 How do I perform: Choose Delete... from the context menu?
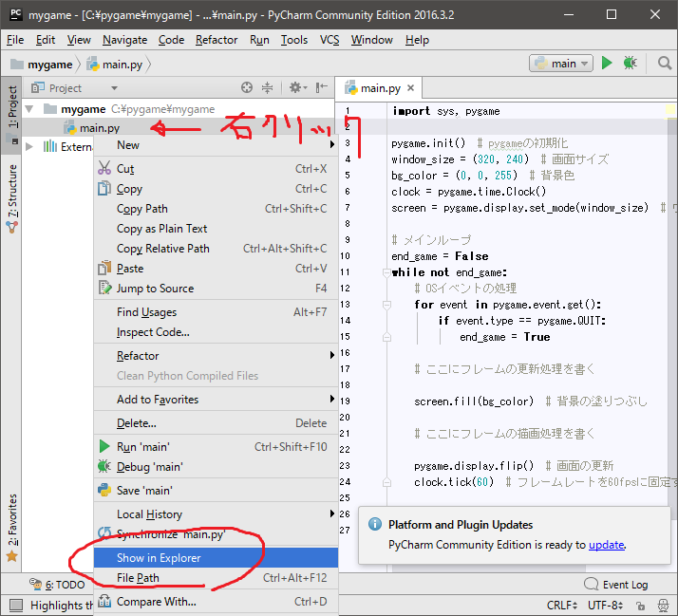(216, 422)
